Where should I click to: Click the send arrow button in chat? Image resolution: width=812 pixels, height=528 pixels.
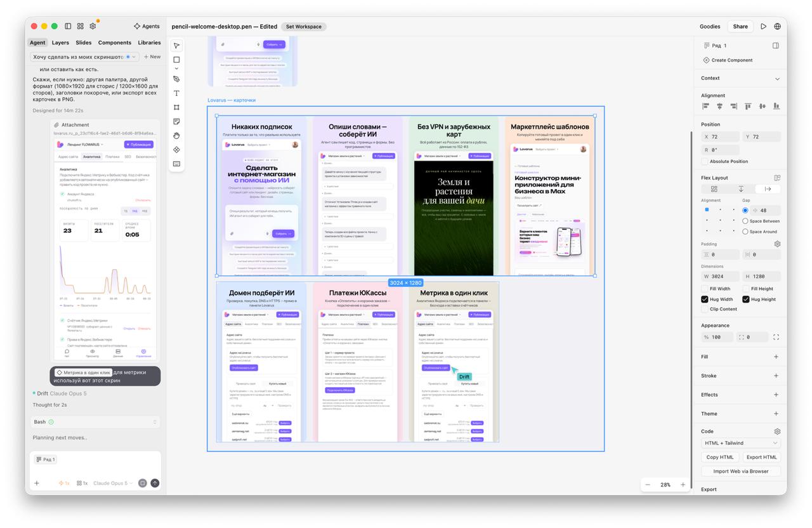coord(155,483)
